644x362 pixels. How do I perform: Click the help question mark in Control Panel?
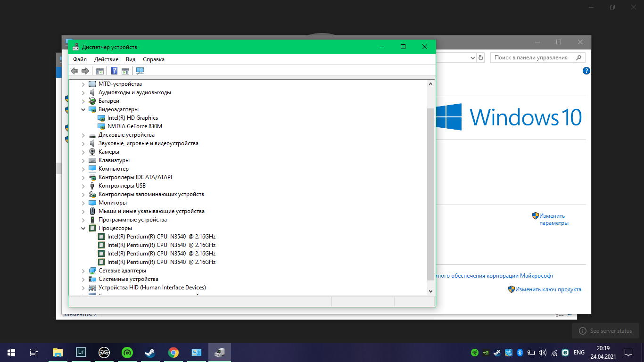pos(586,71)
